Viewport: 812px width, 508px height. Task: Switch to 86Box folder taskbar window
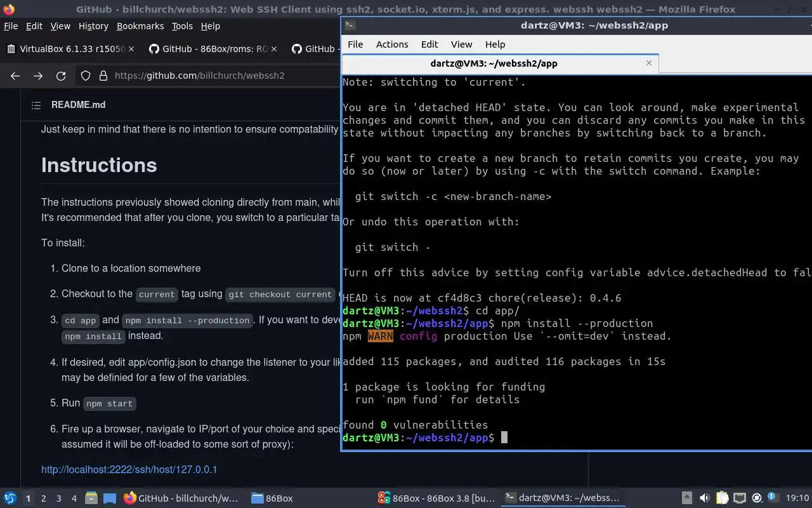pos(273,498)
